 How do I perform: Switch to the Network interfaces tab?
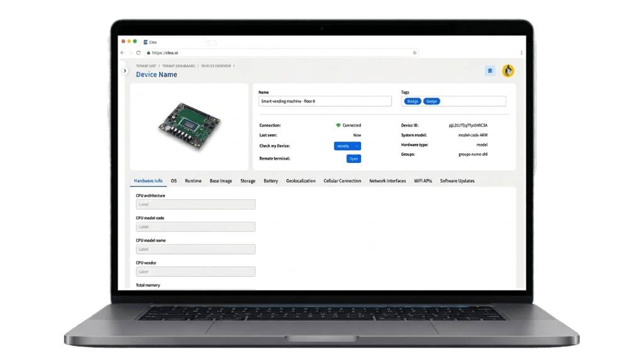click(387, 180)
